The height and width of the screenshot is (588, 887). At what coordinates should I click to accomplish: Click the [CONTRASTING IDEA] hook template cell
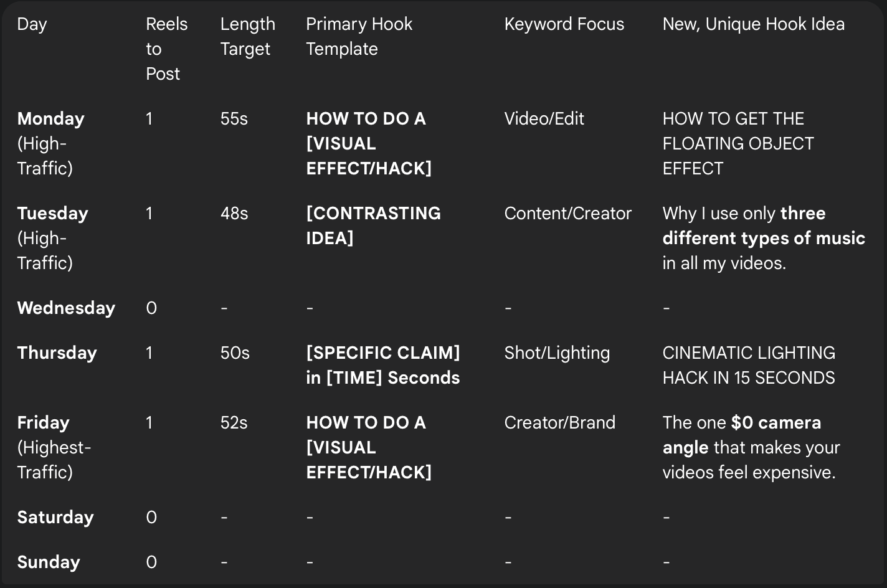(373, 225)
